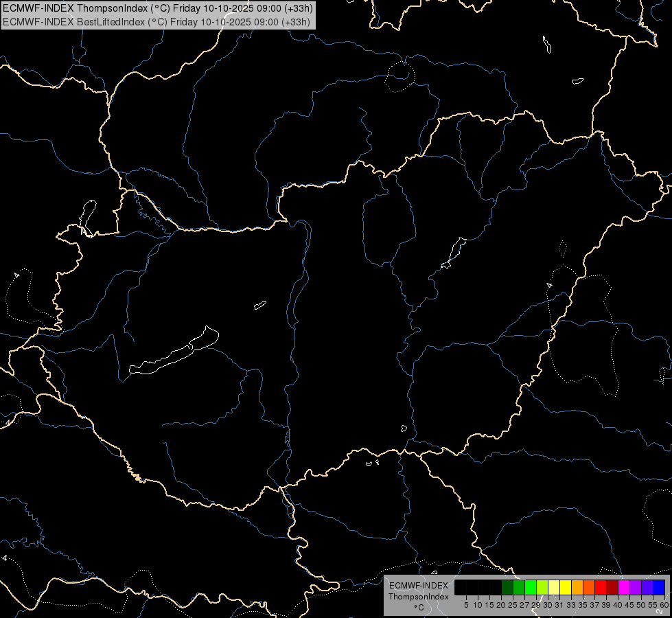672x618 pixels.
Task: Select the orange-red legend swatch (35–37)
Action: pos(589,587)
